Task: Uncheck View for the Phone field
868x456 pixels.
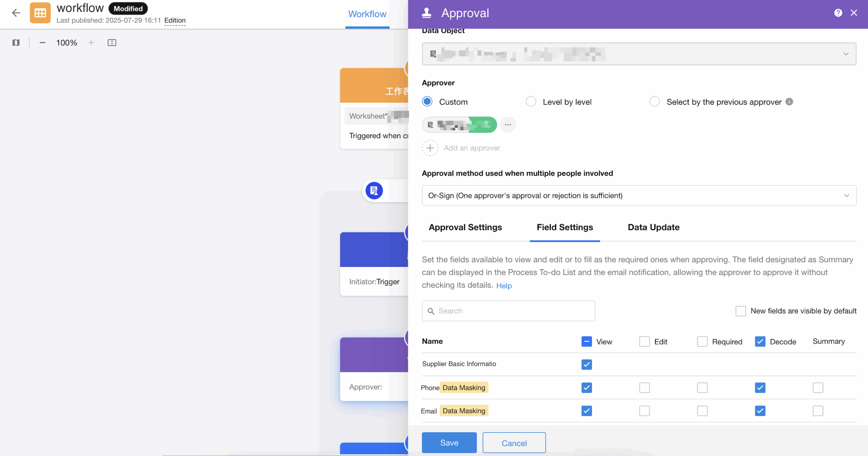Action: coord(587,388)
